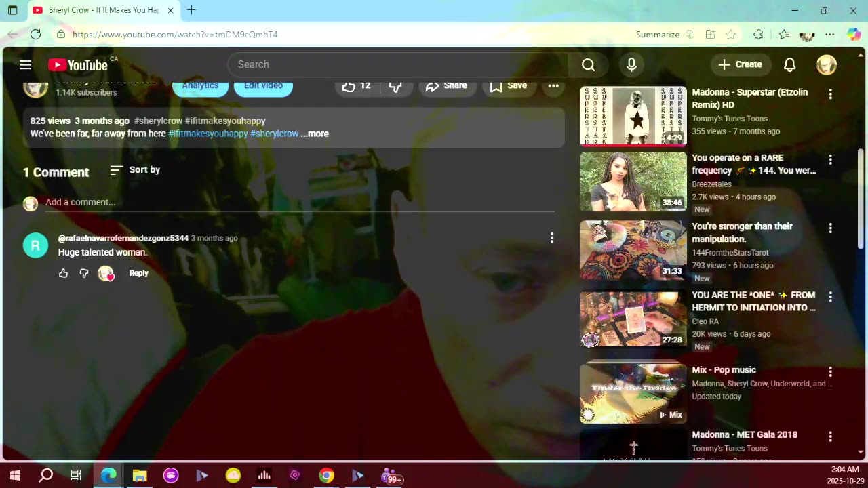The height and width of the screenshot is (488, 868).
Task: Open the browser tab actions menu
Action: tap(12, 10)
